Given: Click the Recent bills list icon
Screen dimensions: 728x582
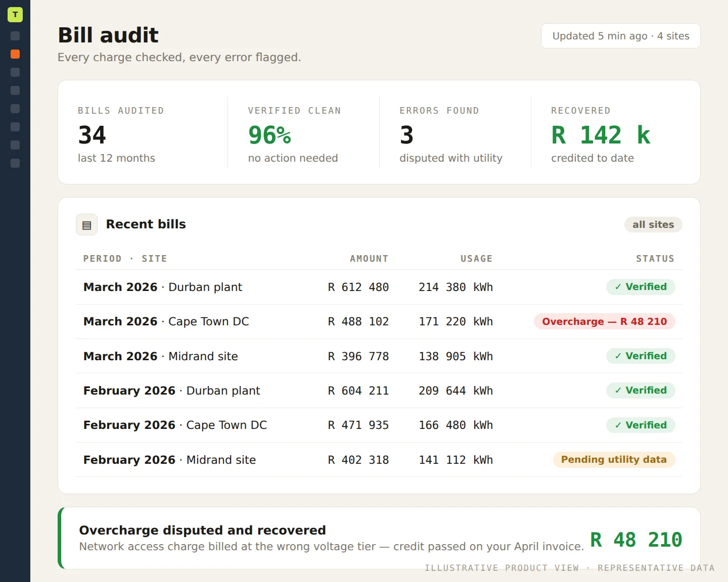Looking at the screenshot, I should [86, 225].
